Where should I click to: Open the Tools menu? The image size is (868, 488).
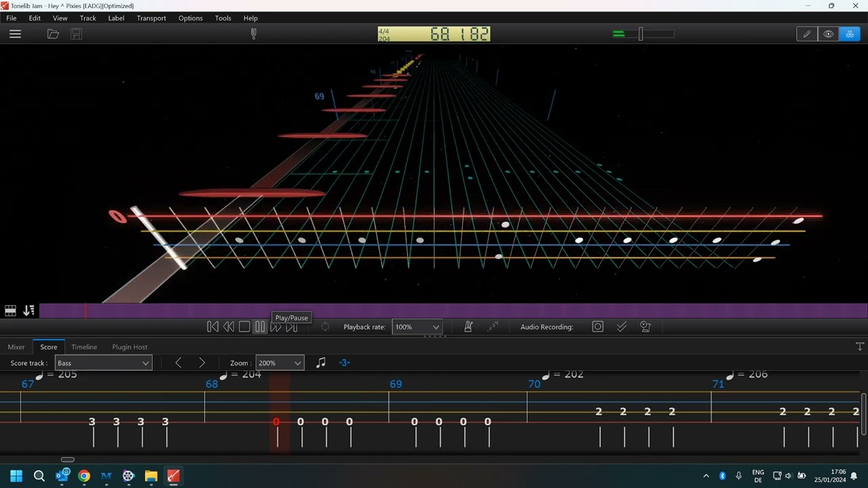[223, 18]
